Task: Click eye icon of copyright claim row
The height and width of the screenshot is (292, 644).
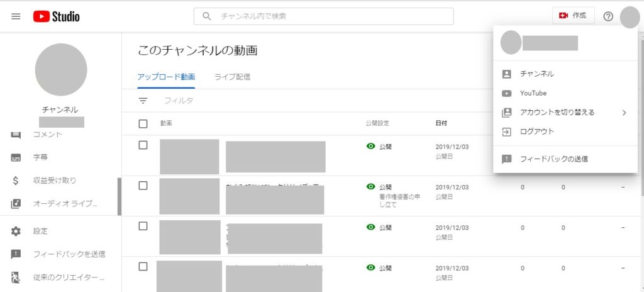Action: (x=370, y=186)
